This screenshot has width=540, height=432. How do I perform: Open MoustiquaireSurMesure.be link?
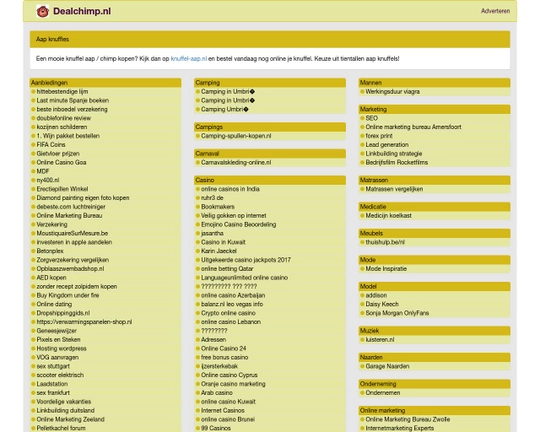72,233
